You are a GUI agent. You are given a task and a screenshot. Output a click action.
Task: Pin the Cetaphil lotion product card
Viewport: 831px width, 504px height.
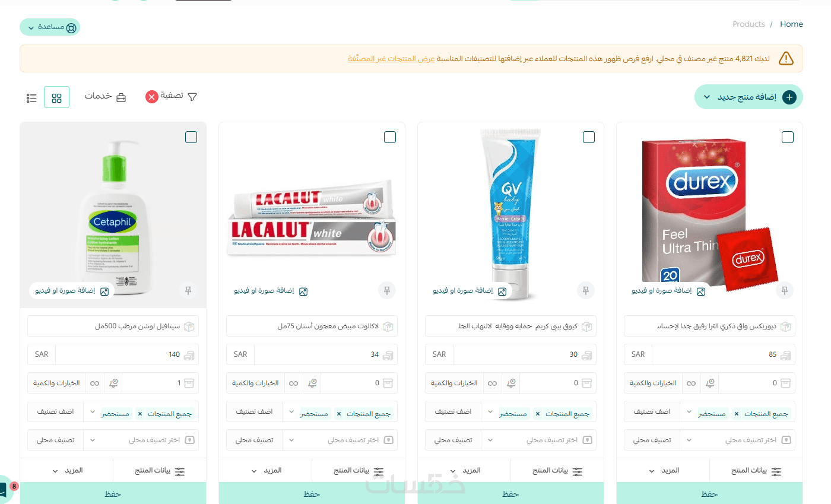tap(188, 291)
